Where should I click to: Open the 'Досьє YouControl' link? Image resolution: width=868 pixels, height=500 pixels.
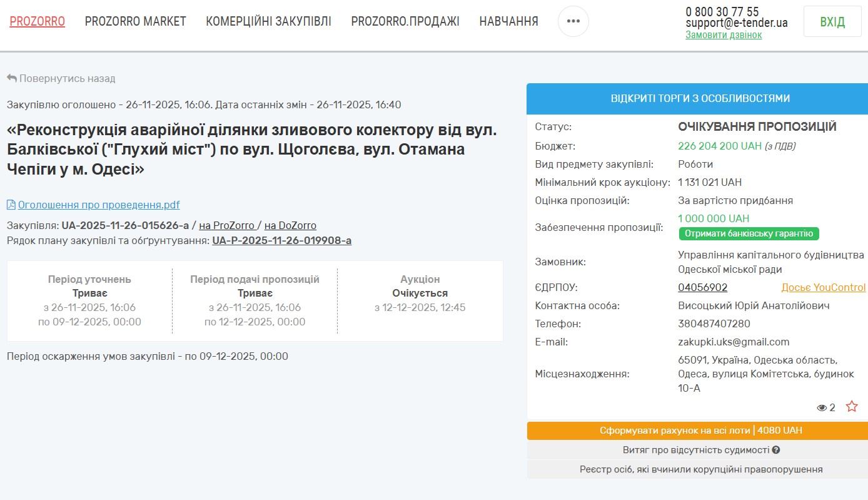pos(823,287)
